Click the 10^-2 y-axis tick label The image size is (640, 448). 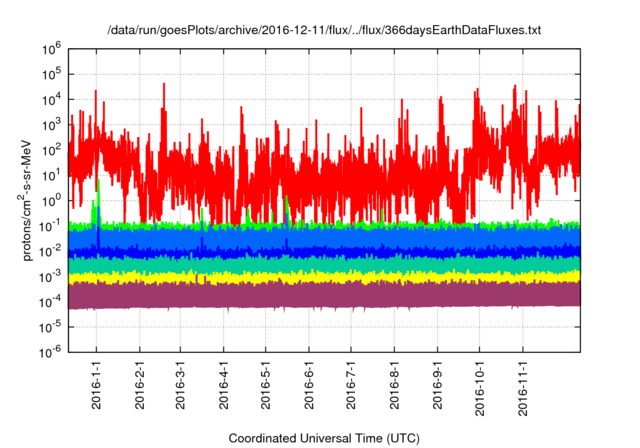tap(51, 251)
